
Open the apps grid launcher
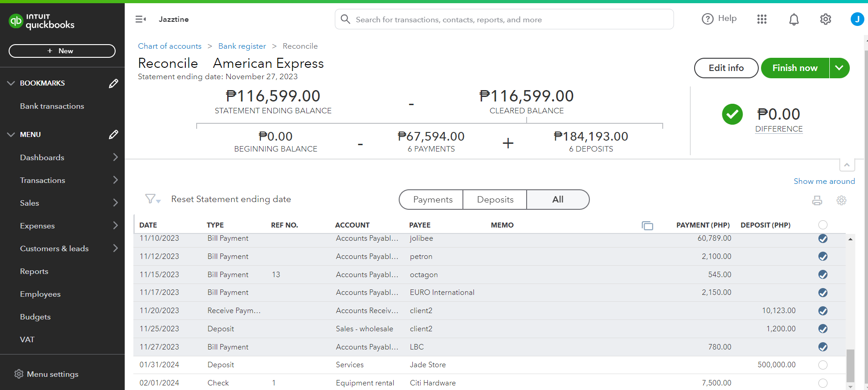coord(761,19)
